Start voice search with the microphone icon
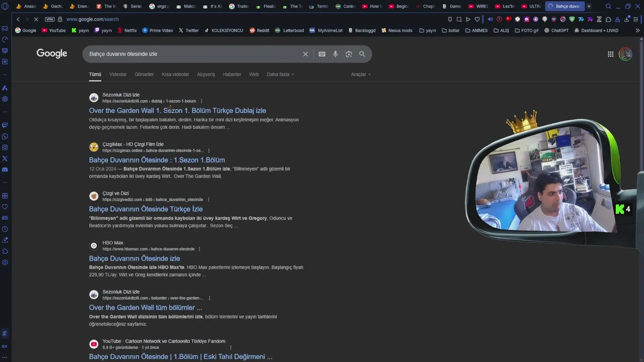This screenshot has width=644, height=362. pyautogui.click(x=336, y=54)
